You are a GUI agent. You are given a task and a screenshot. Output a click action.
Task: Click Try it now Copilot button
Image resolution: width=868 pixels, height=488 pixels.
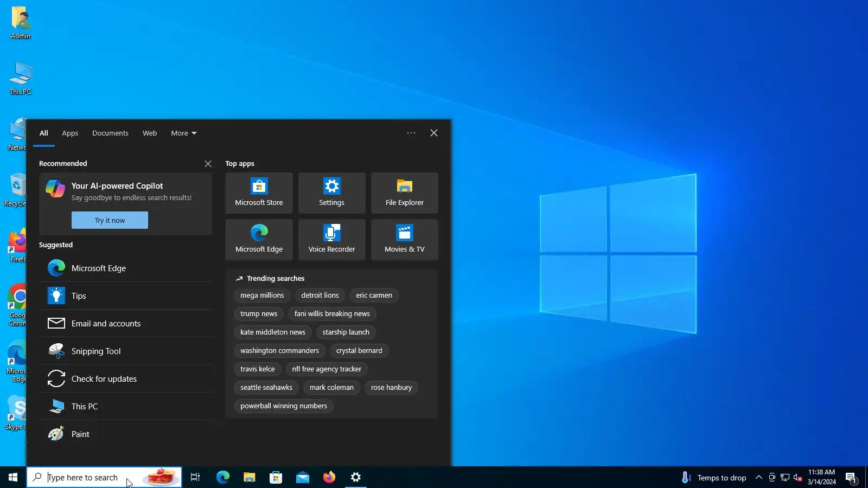(x=110, y=220)
